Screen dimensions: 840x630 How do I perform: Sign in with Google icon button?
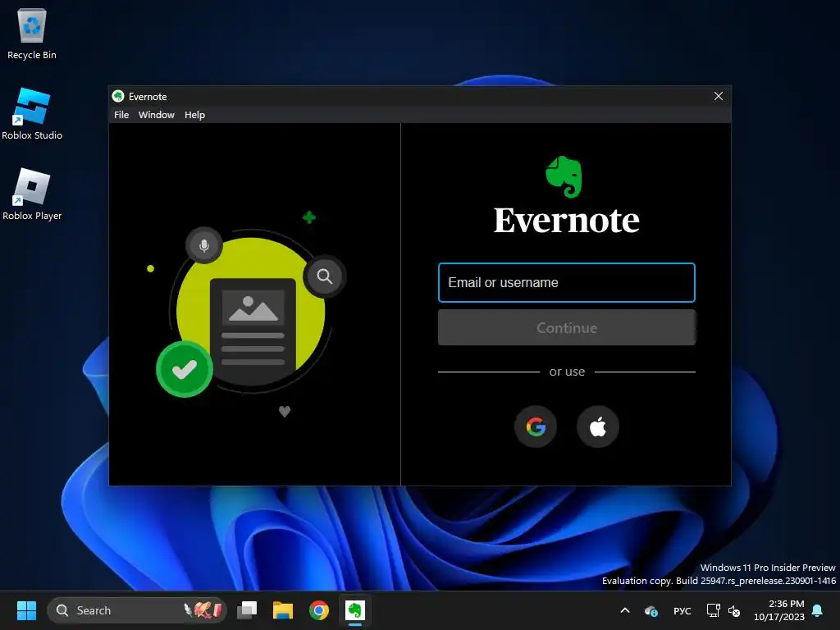[535, 427]
